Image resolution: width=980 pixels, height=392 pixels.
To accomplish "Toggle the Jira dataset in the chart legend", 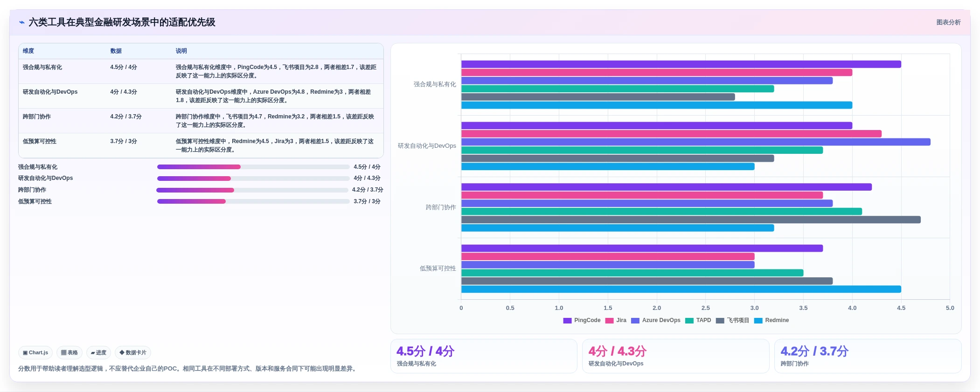I will point(616,320).
